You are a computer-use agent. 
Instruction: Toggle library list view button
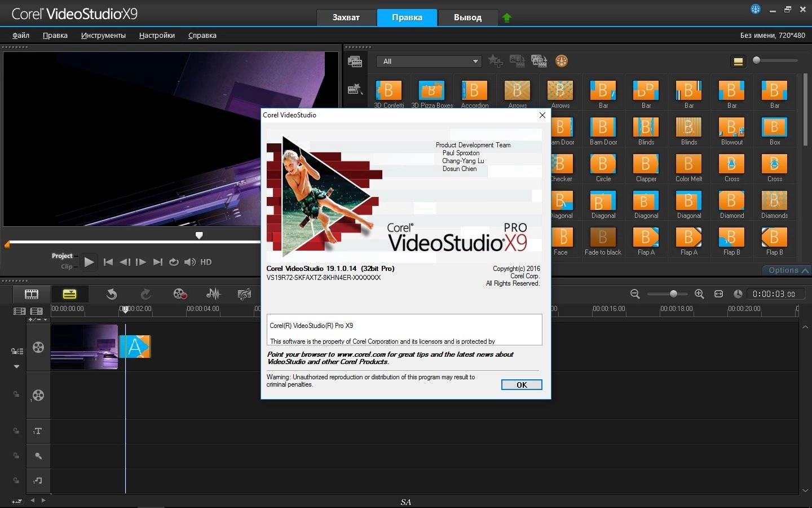pos(738,62)
